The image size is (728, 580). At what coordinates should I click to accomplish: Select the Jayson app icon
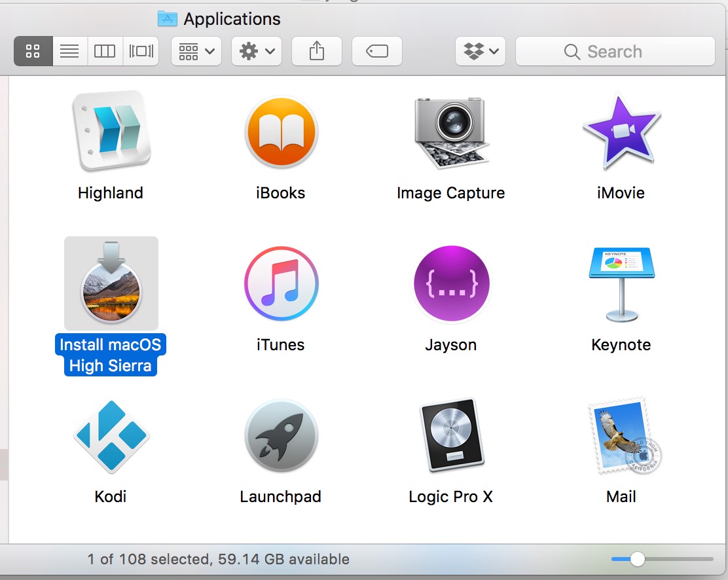[451, 283]
